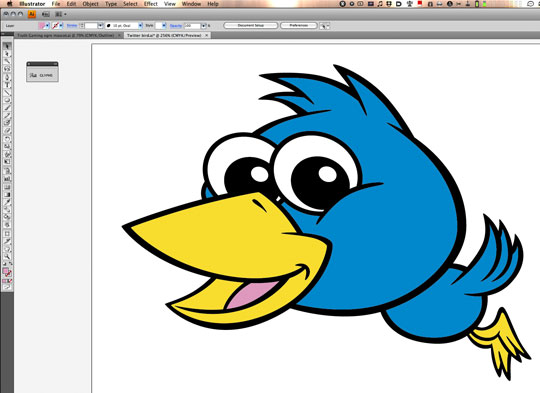Viewport: 540px width, 393px height.
Task: Click the pink fill swatch in control bar
Action: pyautogui.click(x=42, y=25)
